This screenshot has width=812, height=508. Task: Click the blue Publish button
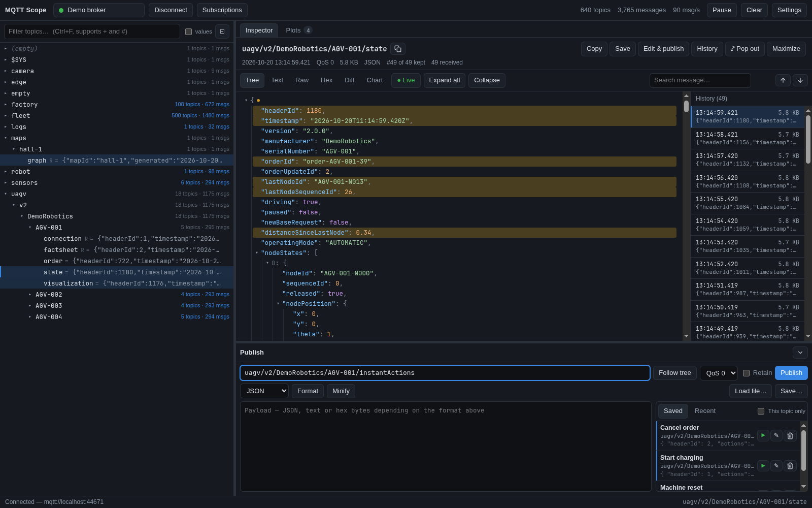click(x=791, y=373)
